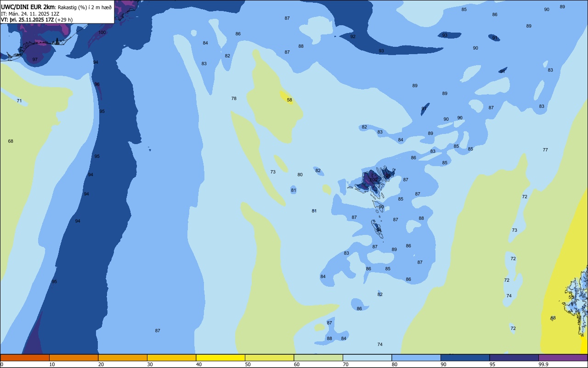Click the 80–90 legend color segment
Viewport: 588px width, 368px height.
(x=416, y=357)
